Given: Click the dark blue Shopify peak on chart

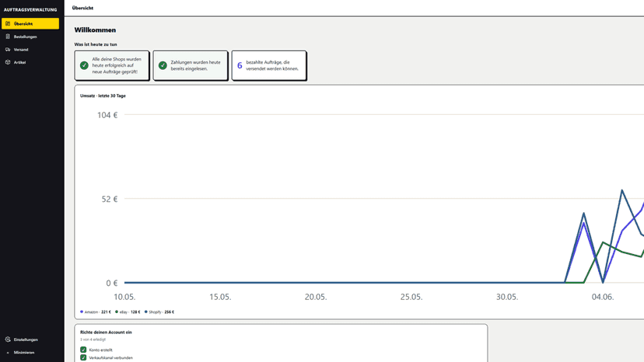Looking at the screenshot, I should click(x=622, y=190).
